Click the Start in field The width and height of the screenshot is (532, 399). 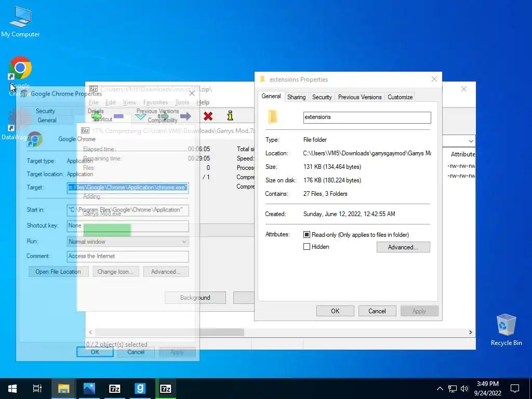pos(128,210)
